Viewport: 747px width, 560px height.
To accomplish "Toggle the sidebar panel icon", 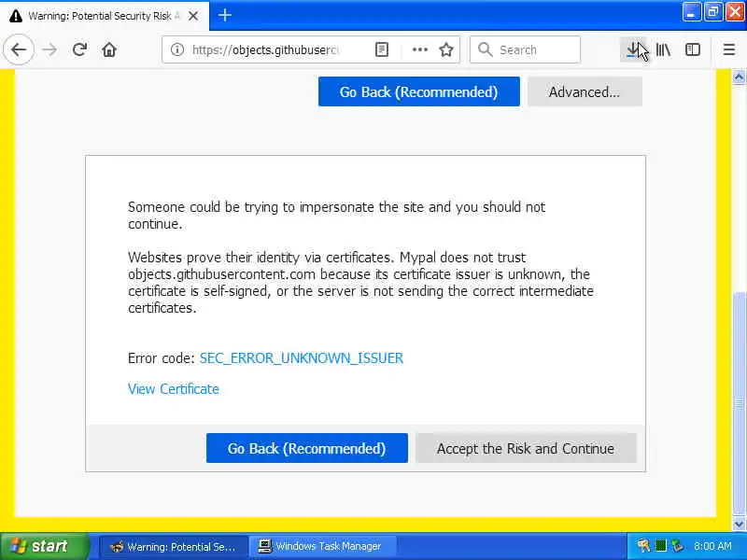I will pyautogui.click(x=692, y=49).
